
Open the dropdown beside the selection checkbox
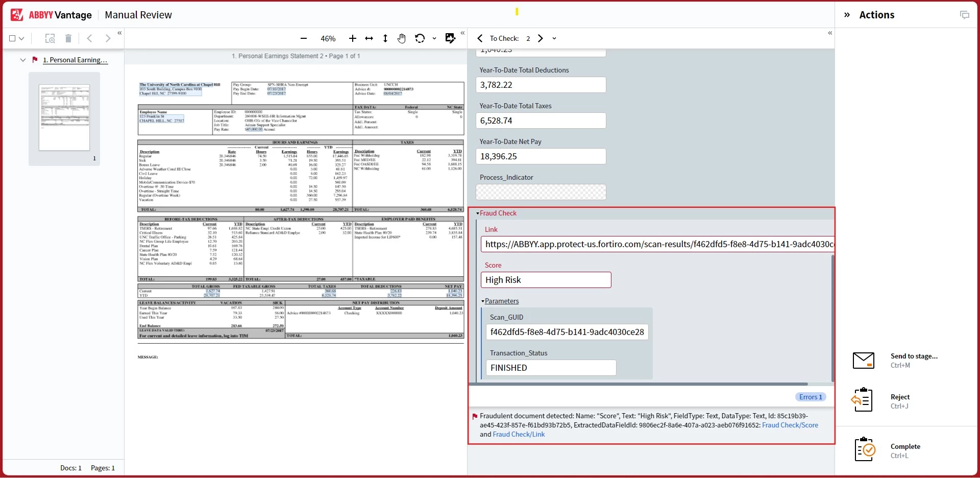tap(21, 38)
